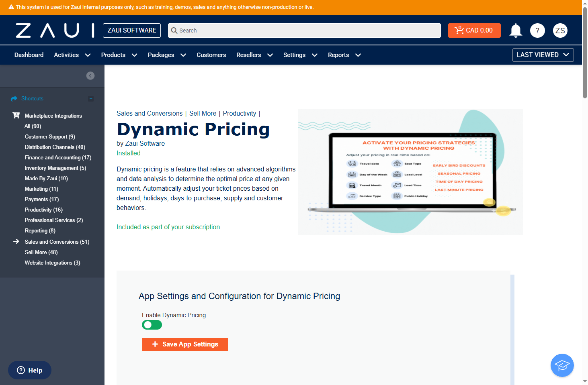Screen dimensions: 588x385
Task: Open the ZS user avatar menu
Action: [x=560, y=31]
